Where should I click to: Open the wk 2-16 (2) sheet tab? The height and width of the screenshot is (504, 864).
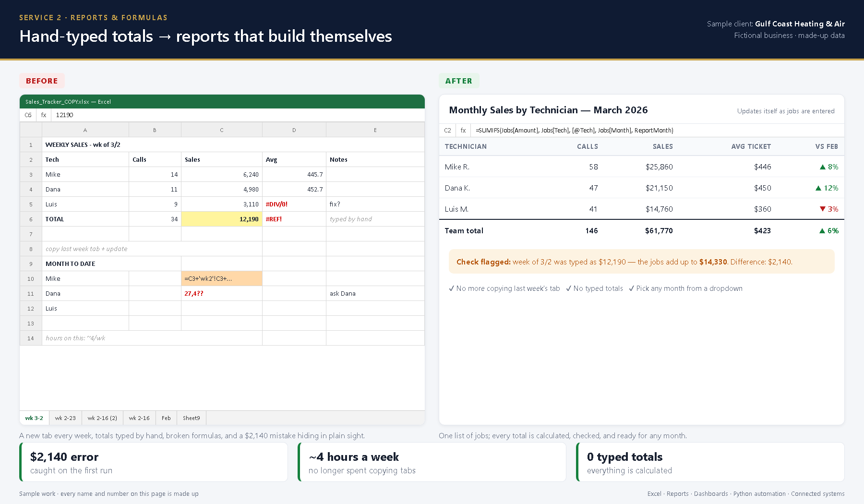pos(102,418)
